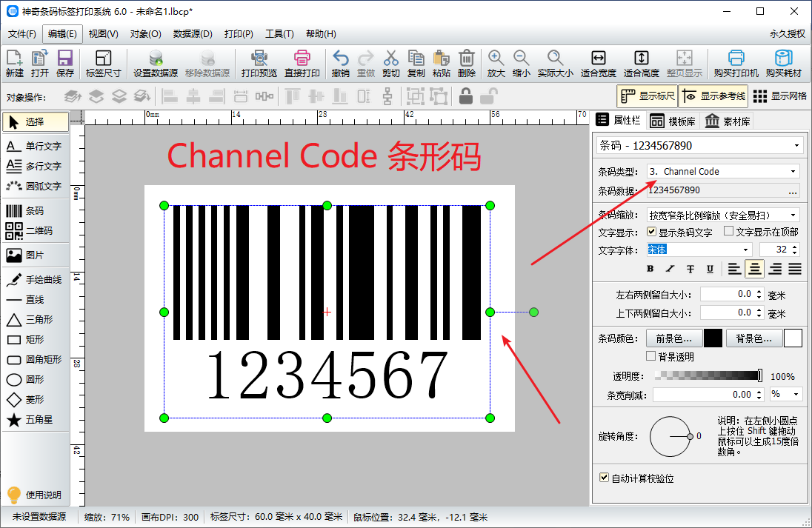Zoom in with 放大 icon
The width and height of the screenshot is (812, 528).
click(496, 64)
